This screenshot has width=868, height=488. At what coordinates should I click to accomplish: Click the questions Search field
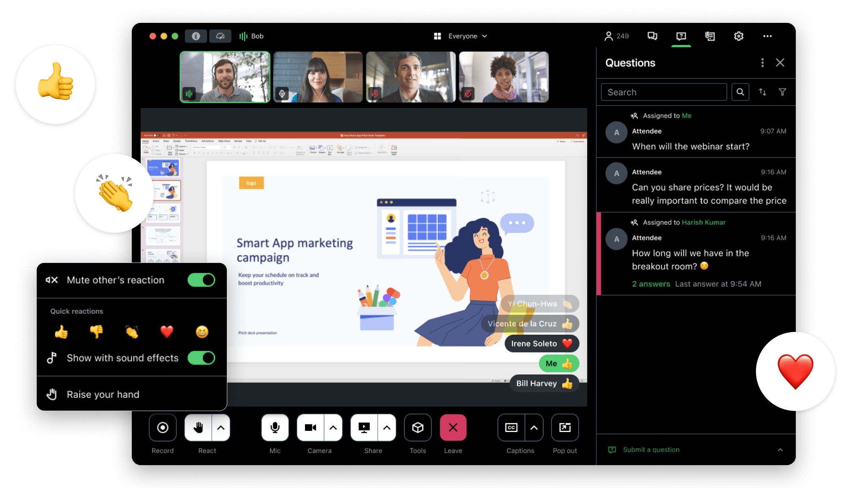click(x=664, y=92)
